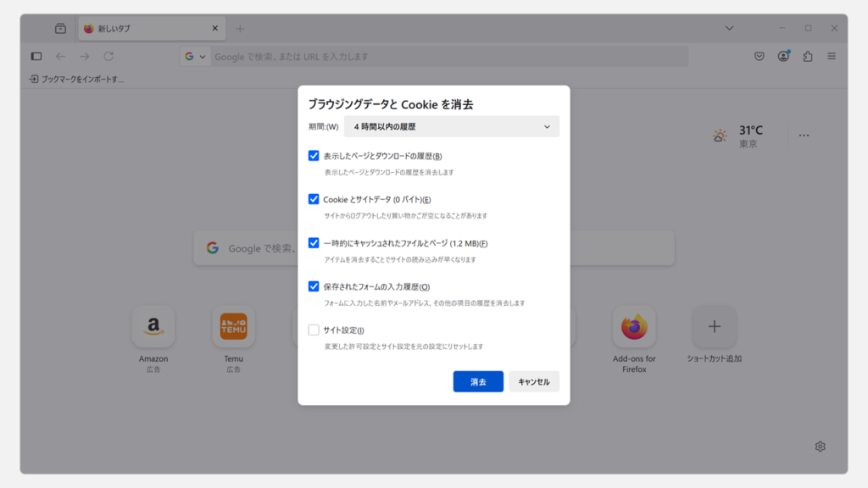Open the Firefox View tab icon
Screen dimensions: 868x488
pos(60,28)
